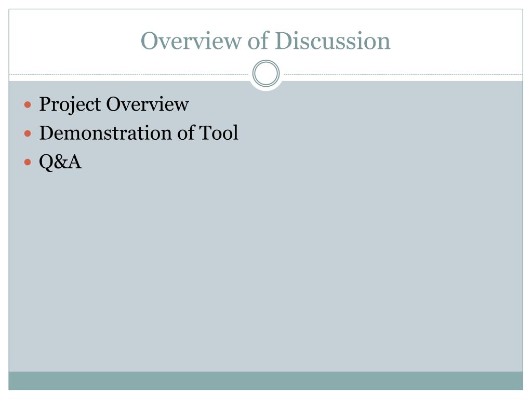532x399 pixels.
Task: Click the word of in the slide title
Action: tap(259, 41)
